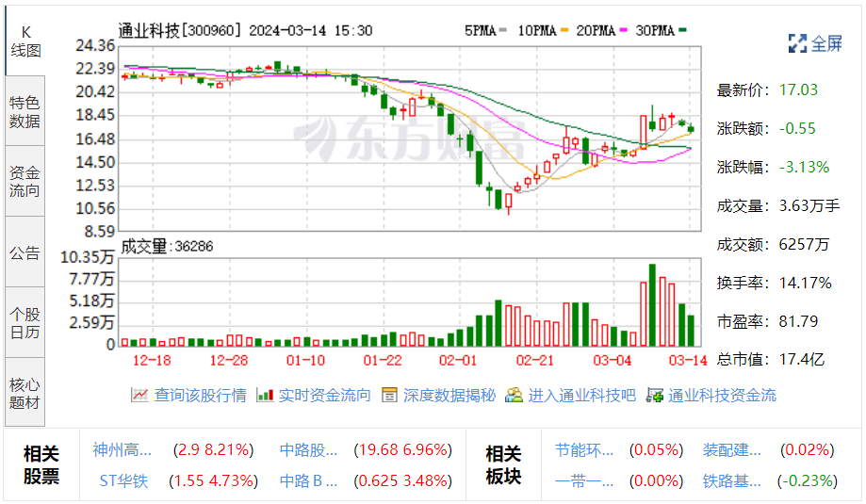Open related sector 节能环… link
Screen dimensions: 866x504
point(584,450)
